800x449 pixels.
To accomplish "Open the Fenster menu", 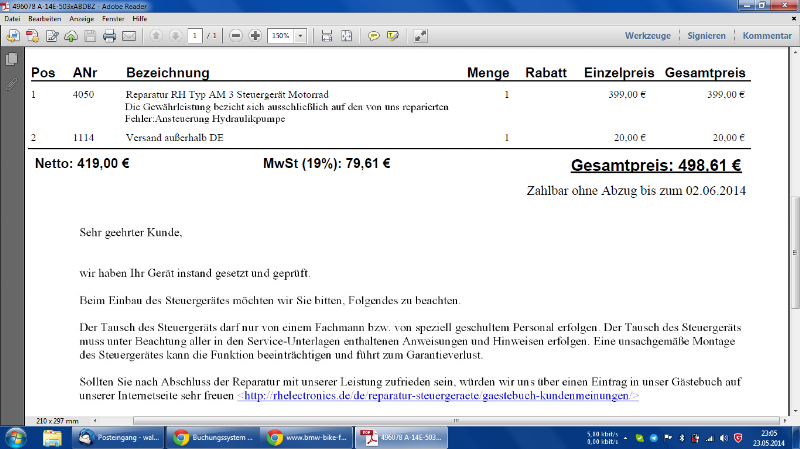I will point(113,19).
